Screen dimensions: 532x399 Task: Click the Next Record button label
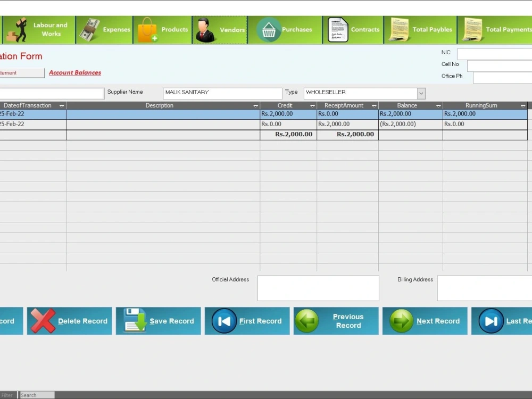[438, 321]
